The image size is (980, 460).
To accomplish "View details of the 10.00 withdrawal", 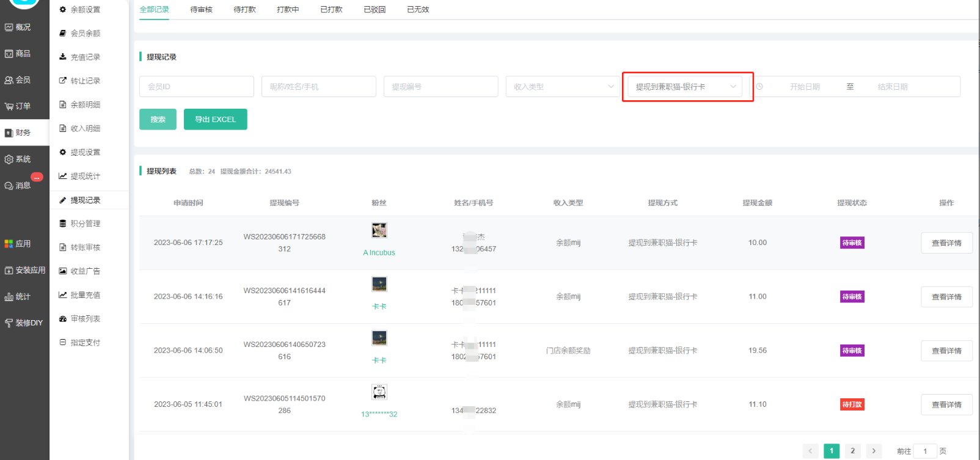I will click(946, 243).
